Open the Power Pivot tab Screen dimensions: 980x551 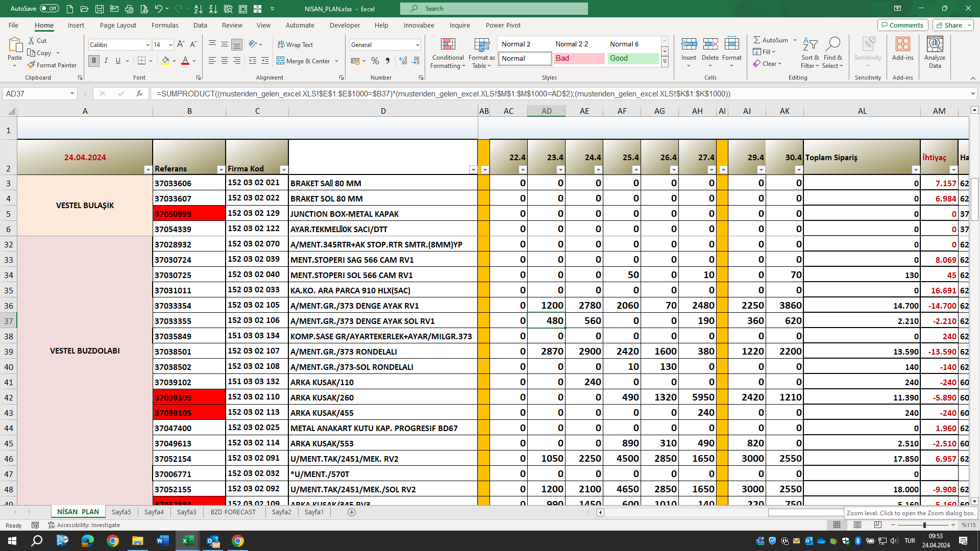coord(503,25)
